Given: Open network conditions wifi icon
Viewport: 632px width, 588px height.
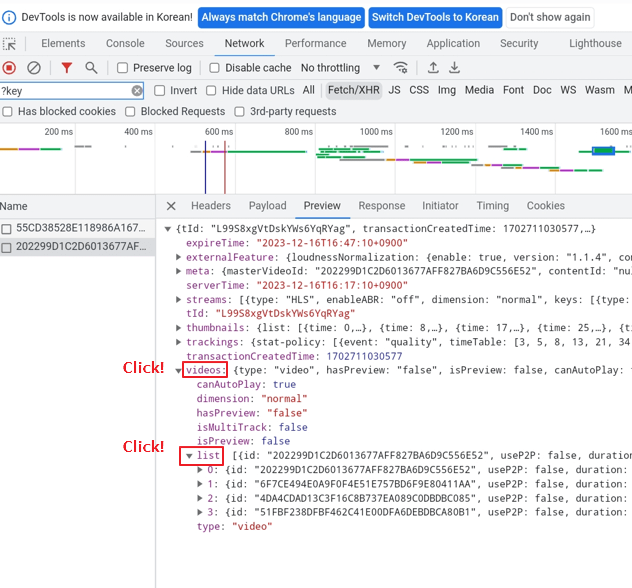Looking at the screenshot, I should click(x=401, y=67).
